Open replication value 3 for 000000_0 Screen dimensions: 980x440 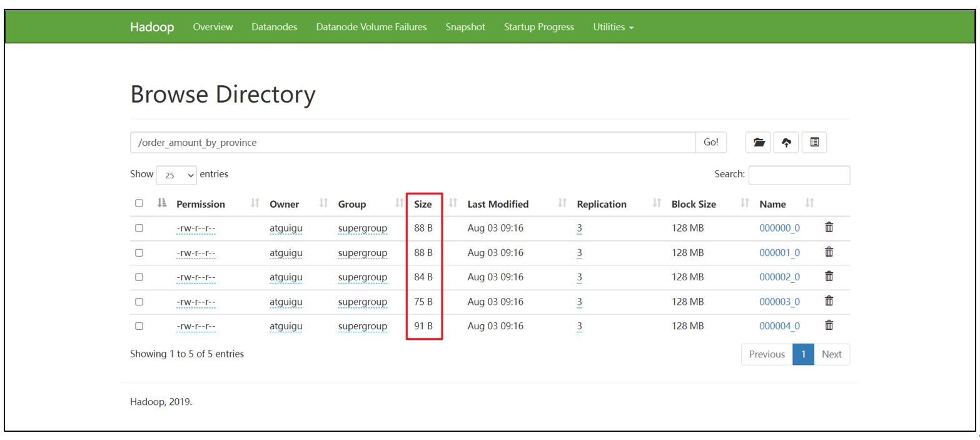tap(580, 228)
